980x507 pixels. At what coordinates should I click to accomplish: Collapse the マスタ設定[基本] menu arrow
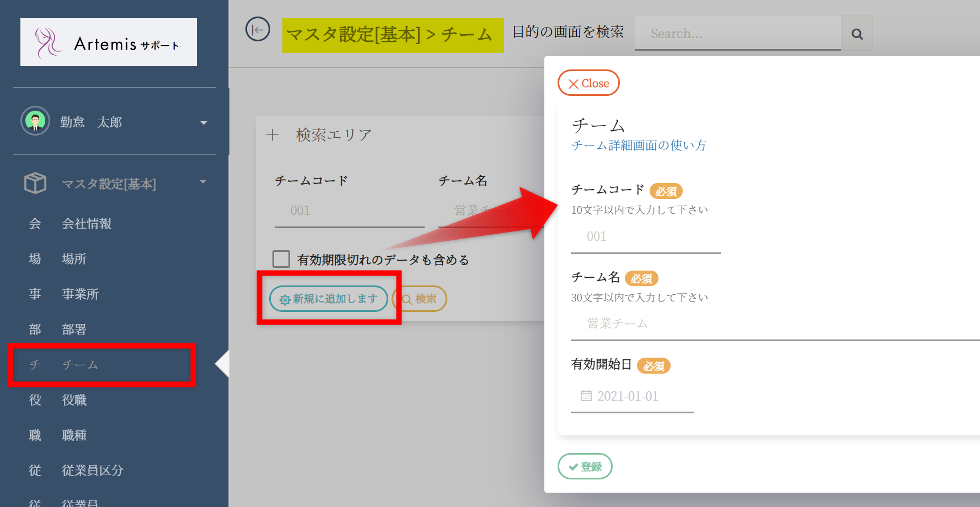[x=203, y=182]
